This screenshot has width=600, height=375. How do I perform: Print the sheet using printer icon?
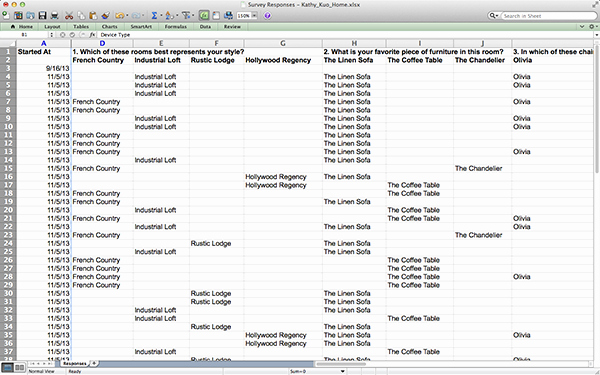click(x=55, y=16)
